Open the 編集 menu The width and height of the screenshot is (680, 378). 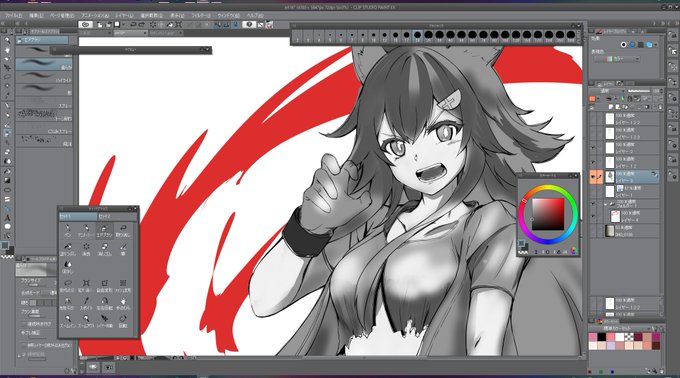click(36, 15)
